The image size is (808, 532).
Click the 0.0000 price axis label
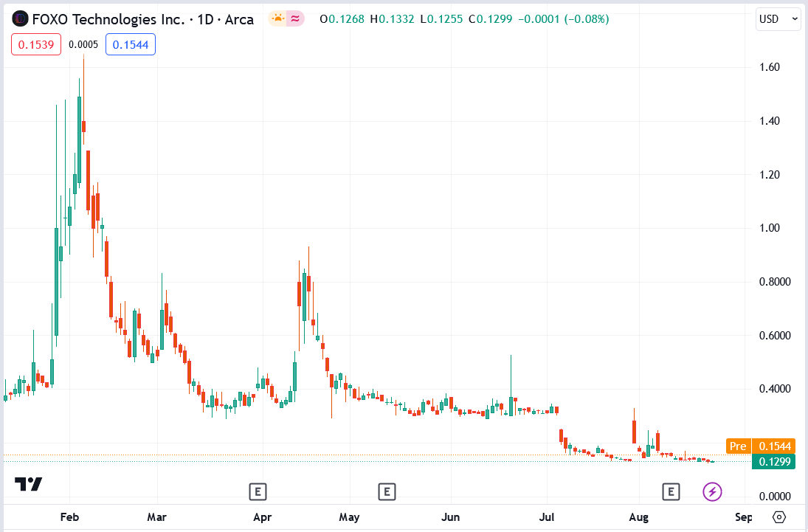[x=775, y=496]
